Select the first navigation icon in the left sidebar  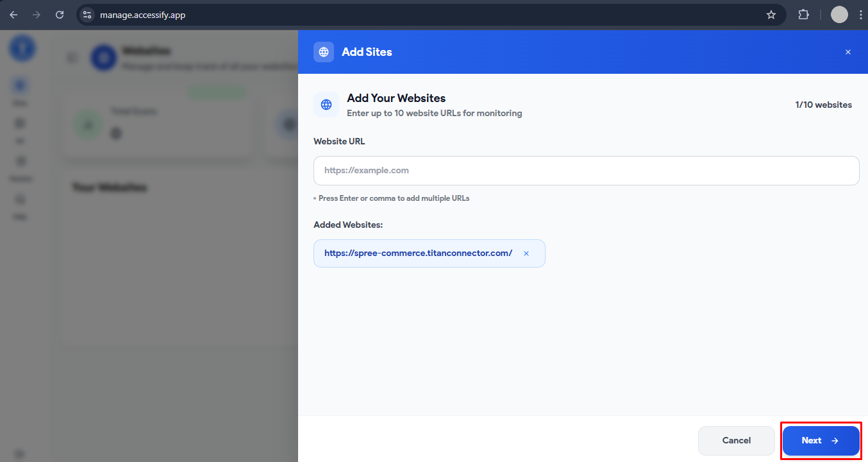(20, 84)
